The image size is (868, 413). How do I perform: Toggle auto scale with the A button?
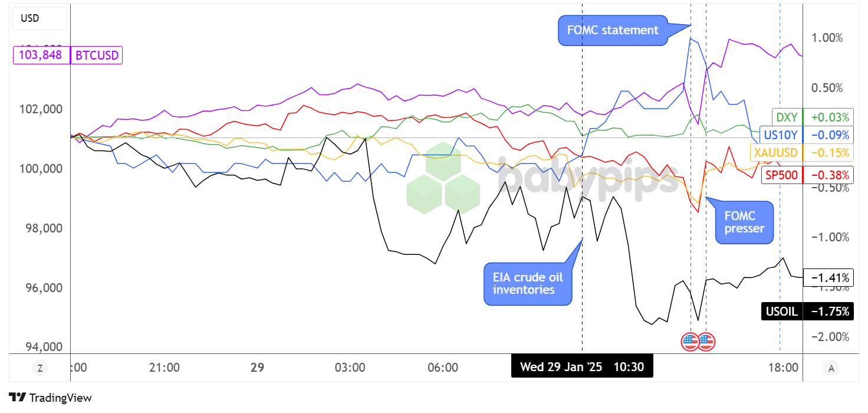tap(831, 368)
